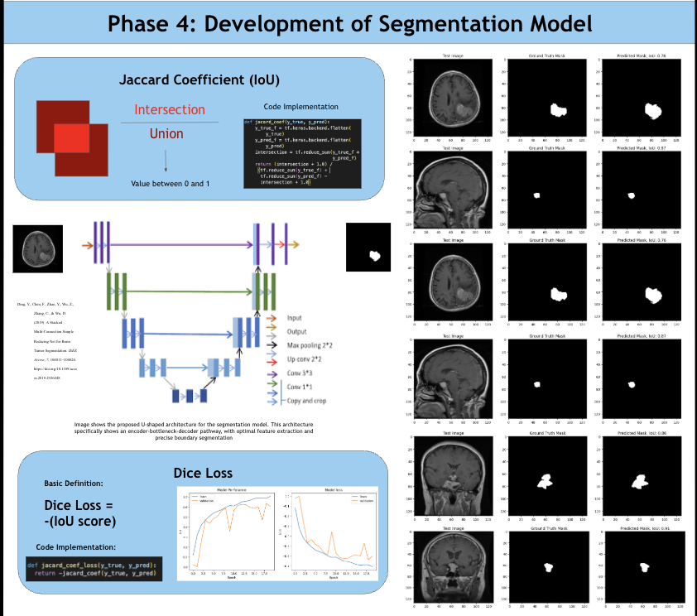
Task: Click the purple arrow in the architecture legend
Action: point(272,374)
